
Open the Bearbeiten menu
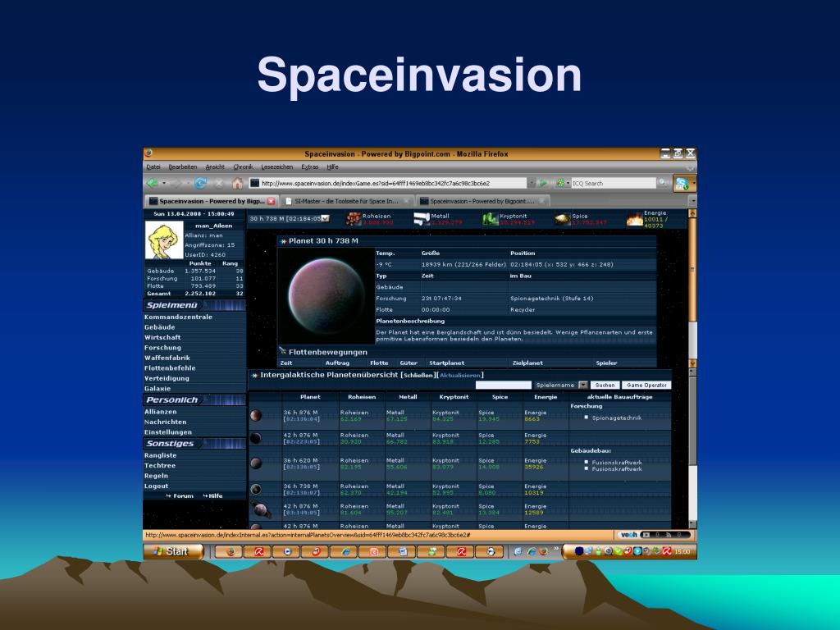click(x=183, y=167)
